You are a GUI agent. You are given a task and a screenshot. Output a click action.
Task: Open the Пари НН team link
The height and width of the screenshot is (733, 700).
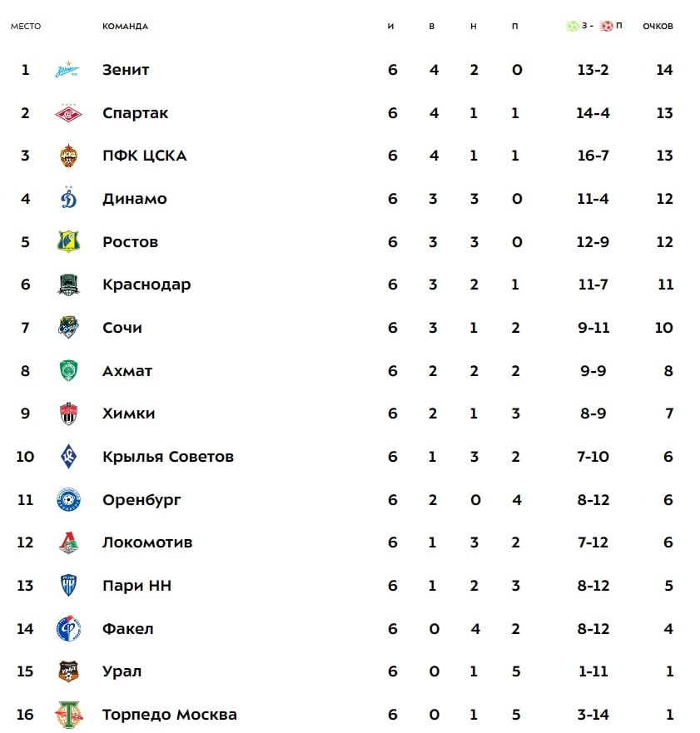[x=137, y=586]
